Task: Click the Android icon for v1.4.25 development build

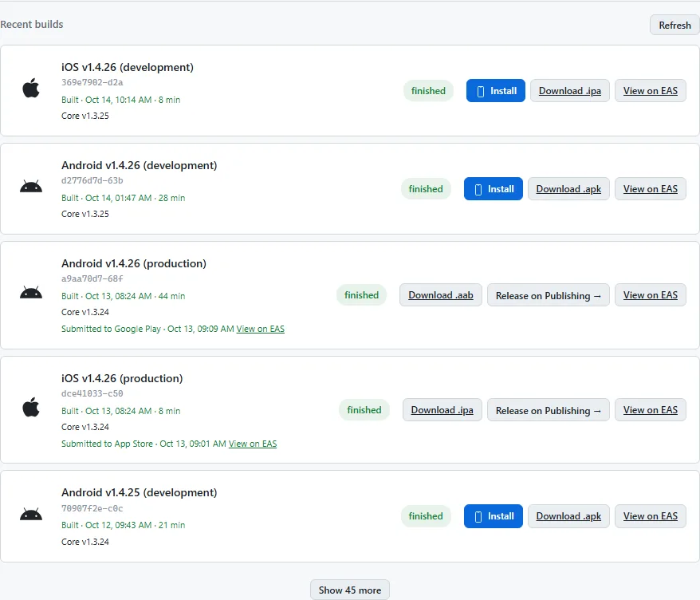Action: click(x=31, y=515)
